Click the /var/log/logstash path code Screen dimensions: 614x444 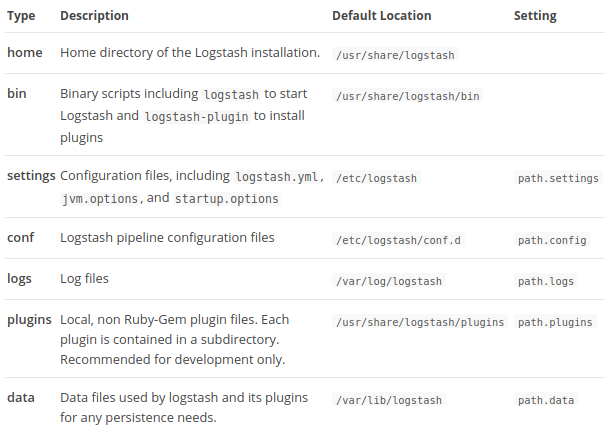click(x=390, y=282)
